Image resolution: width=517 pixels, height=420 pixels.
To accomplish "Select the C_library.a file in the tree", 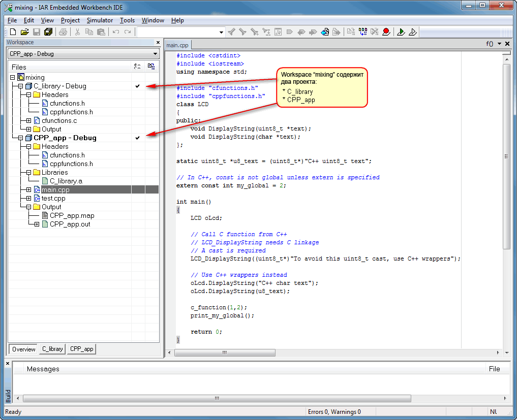I will pyautogui.click(x=66, y=181).
